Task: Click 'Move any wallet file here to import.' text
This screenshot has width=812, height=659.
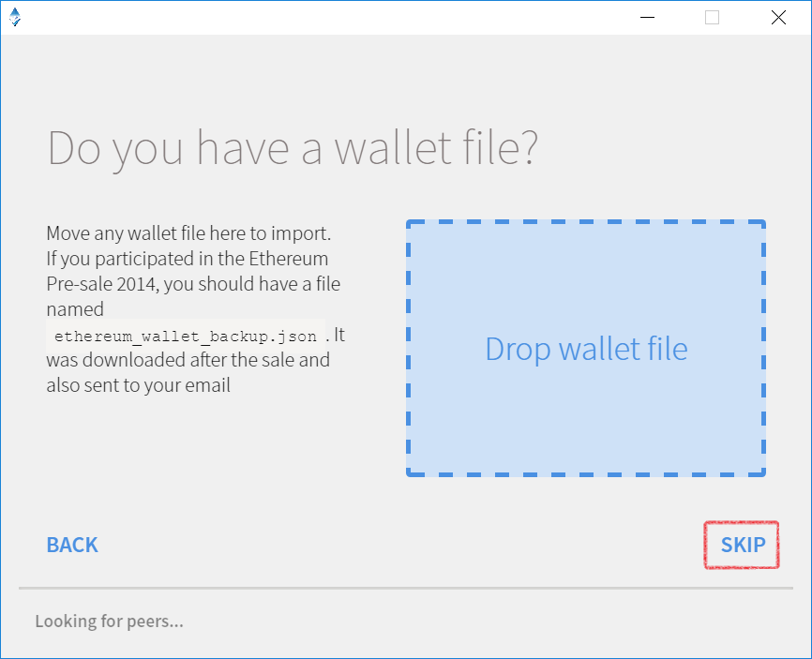Action: click(x=188, y=233)
